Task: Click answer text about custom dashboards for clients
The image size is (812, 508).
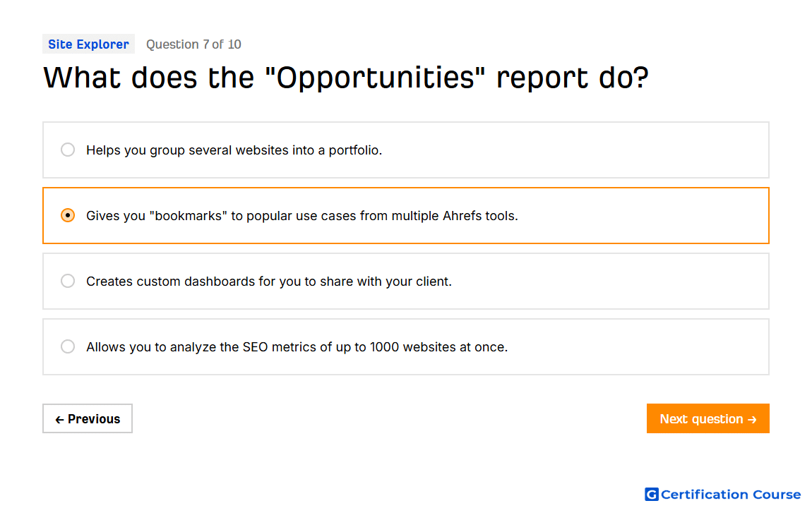Action: coord(269,282)
